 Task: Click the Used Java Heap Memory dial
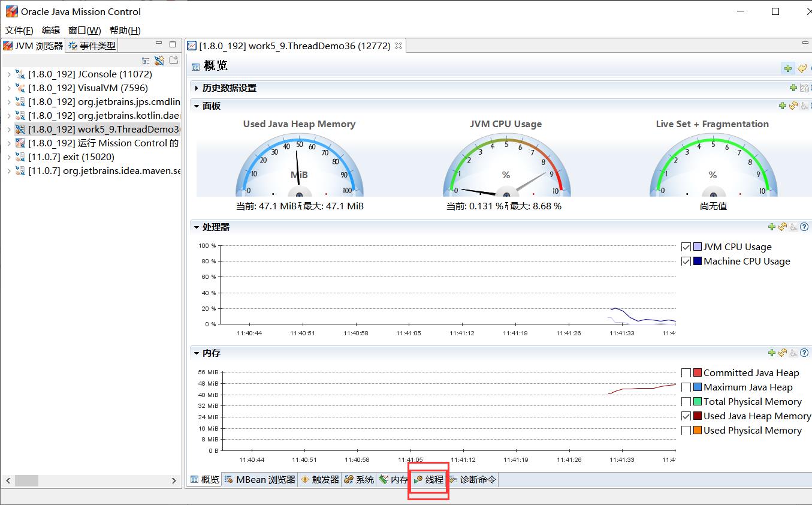299,166
